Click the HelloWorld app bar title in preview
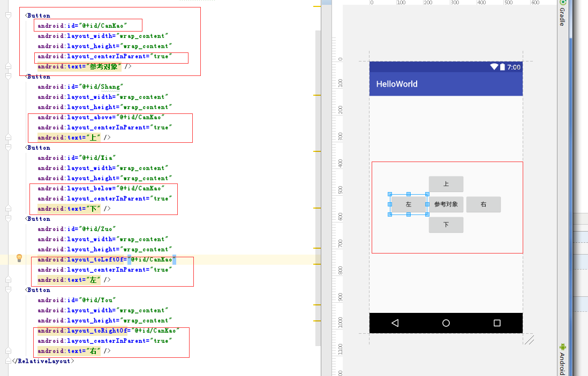The image size is (588, 376). pos(397,84)
